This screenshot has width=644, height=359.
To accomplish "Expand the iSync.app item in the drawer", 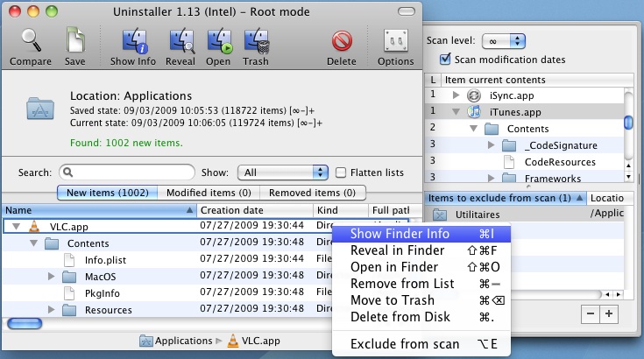I will click(x=456, y=95).
